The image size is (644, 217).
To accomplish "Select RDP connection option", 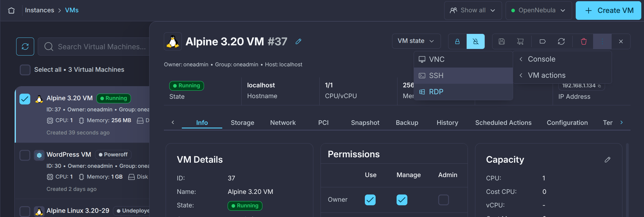I will [x=463, y=92].
